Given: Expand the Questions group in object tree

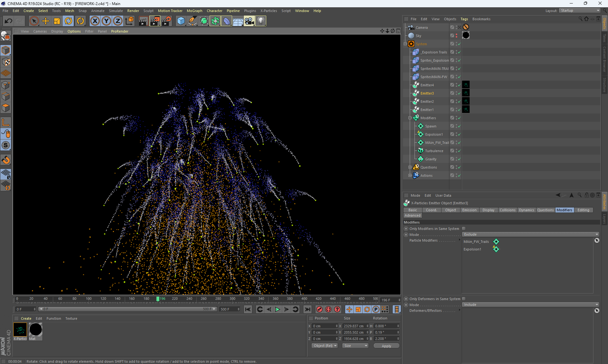Looking at the screenshot, I should 410,167.
